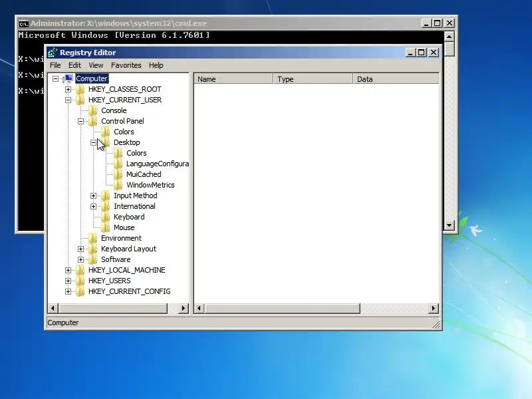Screen dimensions: 532x399
Task: Click the Keyboard key folder icon
Action: (x=106, y=217)
